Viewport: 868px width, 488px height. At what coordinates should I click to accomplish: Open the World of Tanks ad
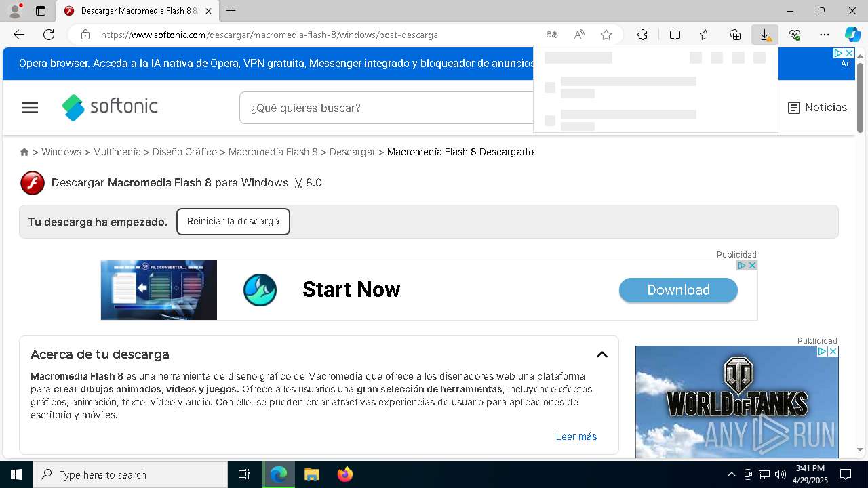pyautogui.click(x=737, y=402)
